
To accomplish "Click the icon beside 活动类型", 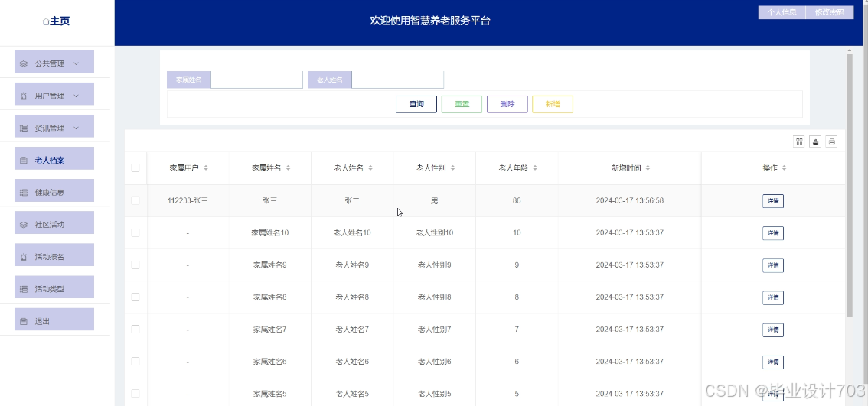I will (x=23, y=289).
